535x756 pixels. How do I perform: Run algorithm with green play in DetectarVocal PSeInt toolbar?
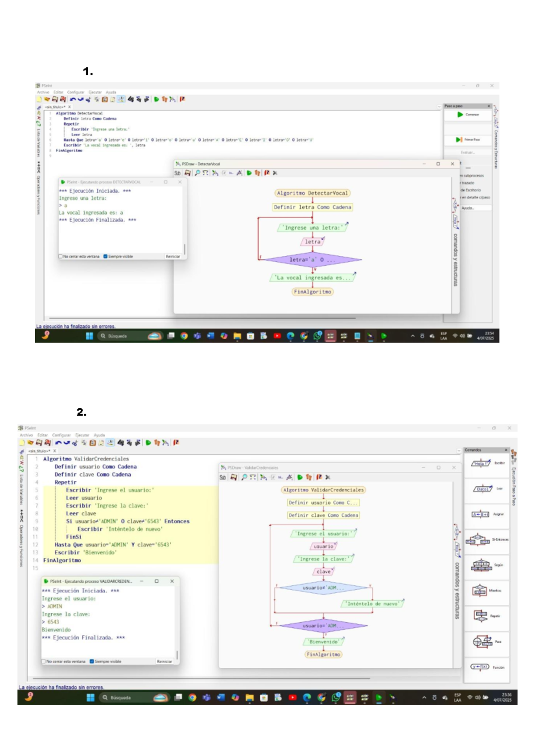[x=156, y=99]
